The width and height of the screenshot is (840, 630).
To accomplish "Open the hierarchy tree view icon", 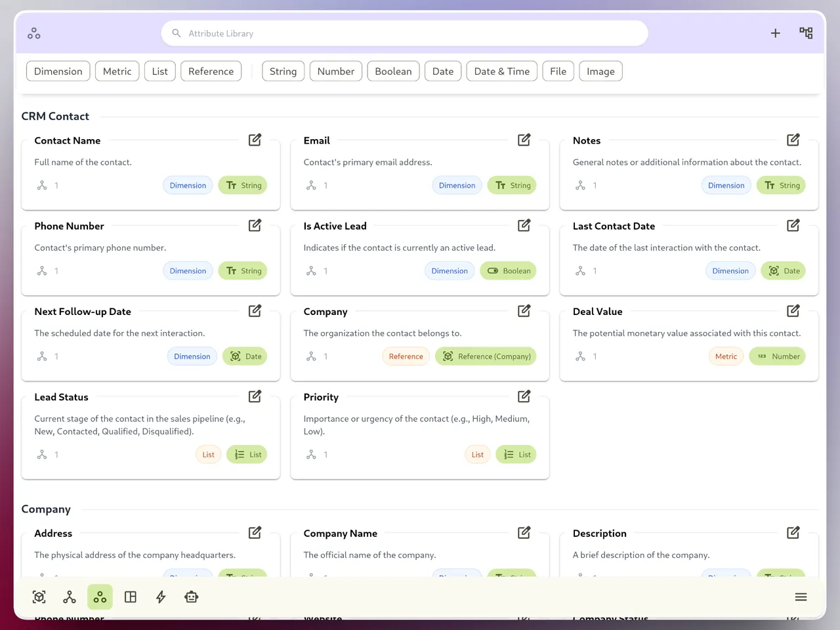I will 806,33.
